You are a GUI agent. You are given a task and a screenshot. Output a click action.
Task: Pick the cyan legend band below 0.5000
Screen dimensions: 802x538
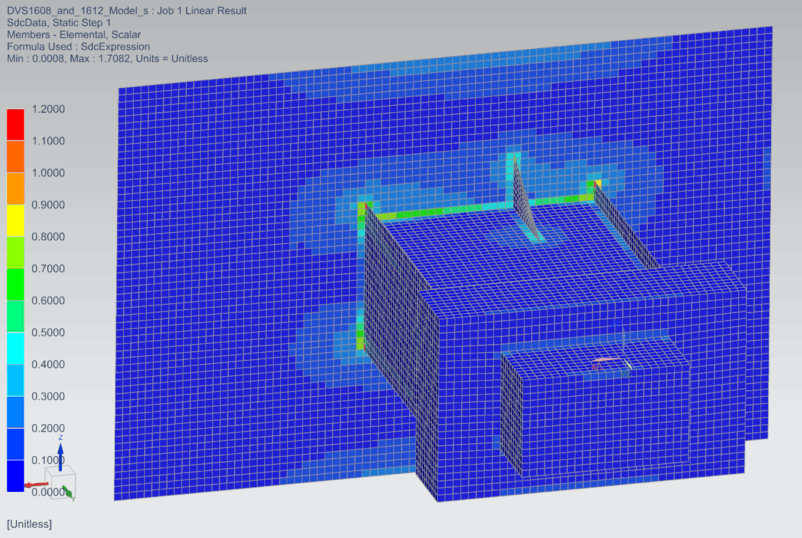(x=15, y=348)
